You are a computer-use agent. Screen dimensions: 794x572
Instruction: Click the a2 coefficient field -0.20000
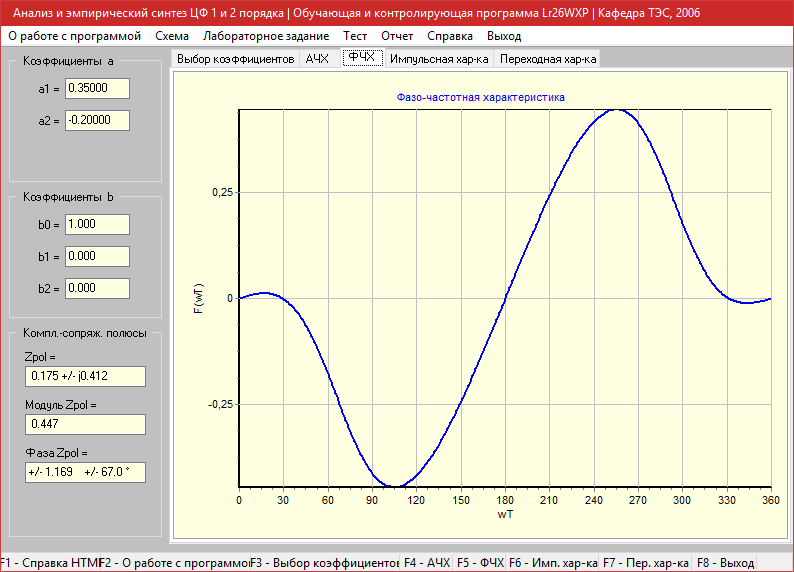click(97, 120)
